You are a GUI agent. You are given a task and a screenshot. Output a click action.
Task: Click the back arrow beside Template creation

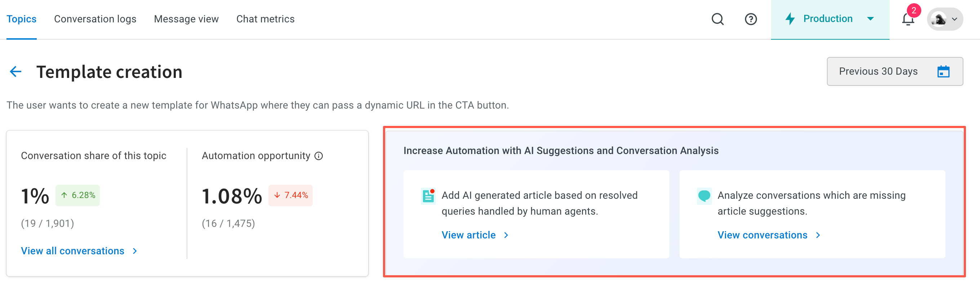click(15, 72)
